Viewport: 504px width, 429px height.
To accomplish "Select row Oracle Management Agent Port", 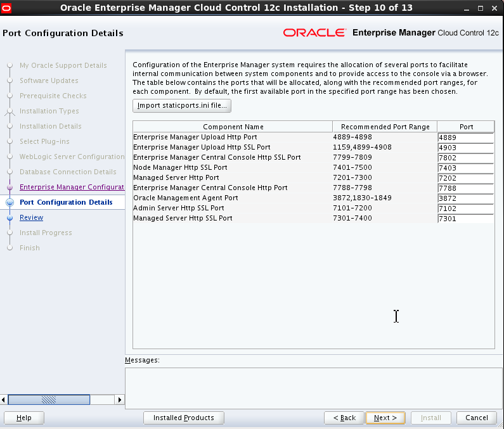I will 313,198.
